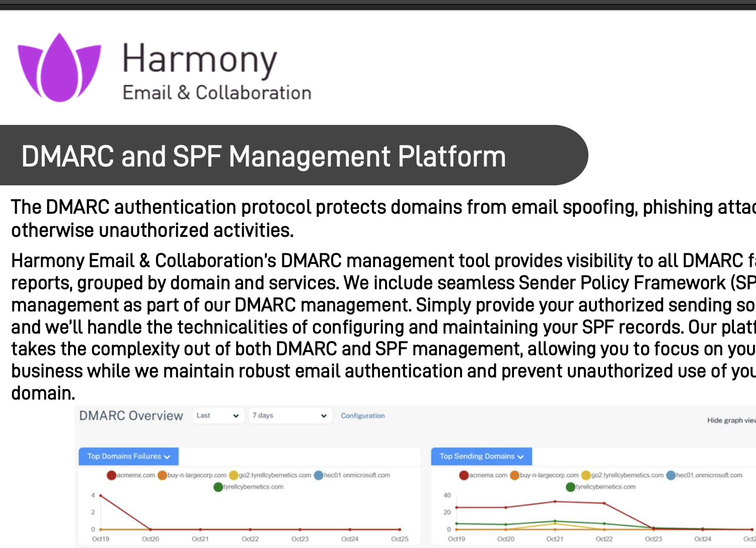
Task: Expand the Top Sending Domains dropdown
Action: click(482, 456)
